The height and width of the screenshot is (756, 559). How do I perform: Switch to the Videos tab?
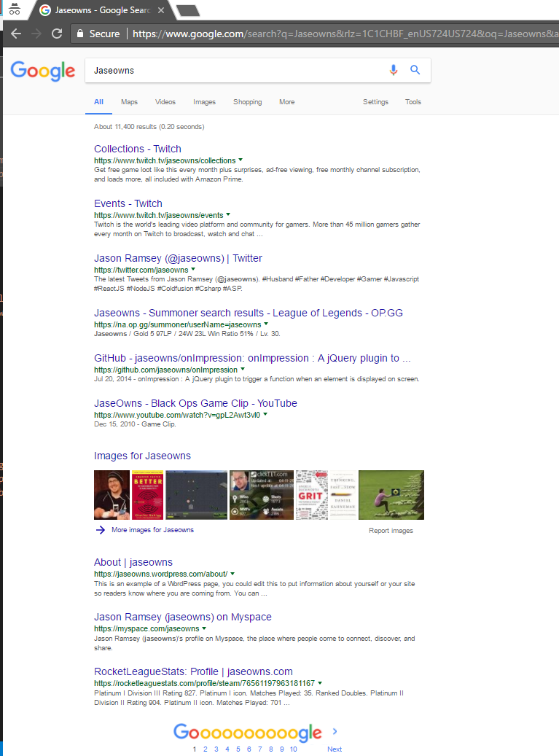(x=165, y=102)
